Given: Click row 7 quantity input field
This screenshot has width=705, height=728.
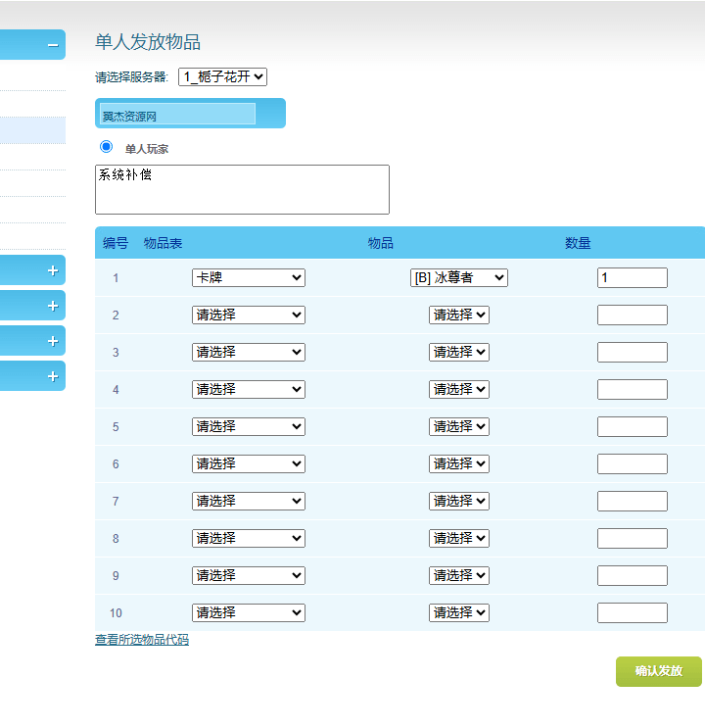Looking at the screenshot, I should point(633,501).
